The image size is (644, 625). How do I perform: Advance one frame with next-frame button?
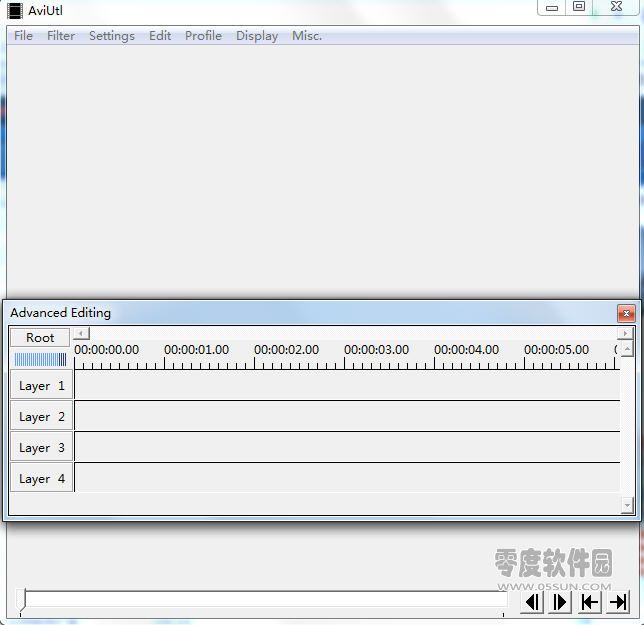(x=561, y=601)
